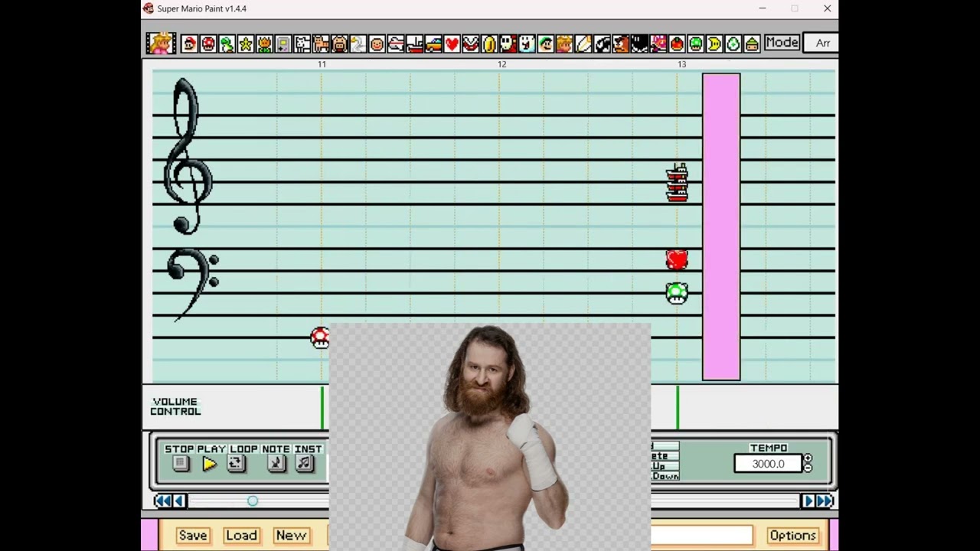Select the Mario instrument icon
The height and width of the screenshot is (551, 980).
point(190,44)
